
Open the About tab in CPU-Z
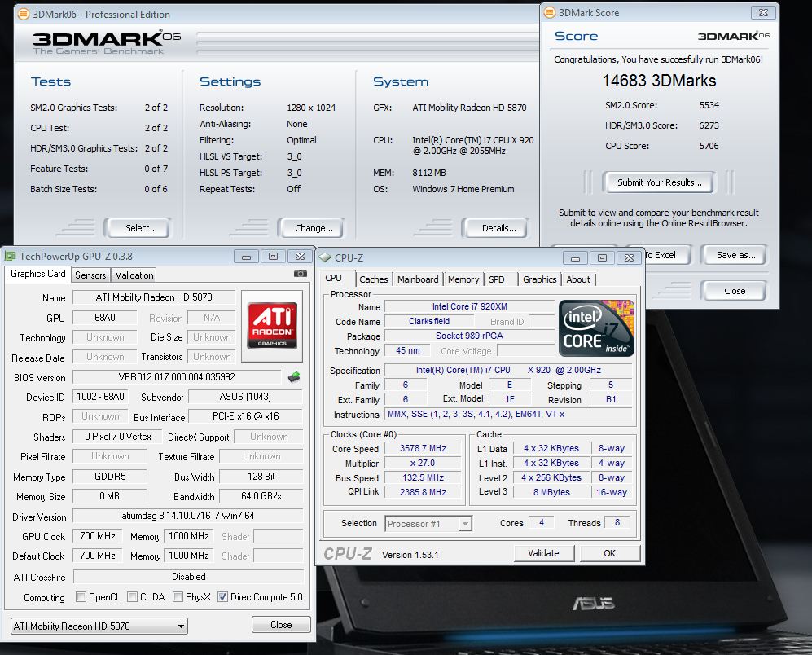tap(578, 279)
